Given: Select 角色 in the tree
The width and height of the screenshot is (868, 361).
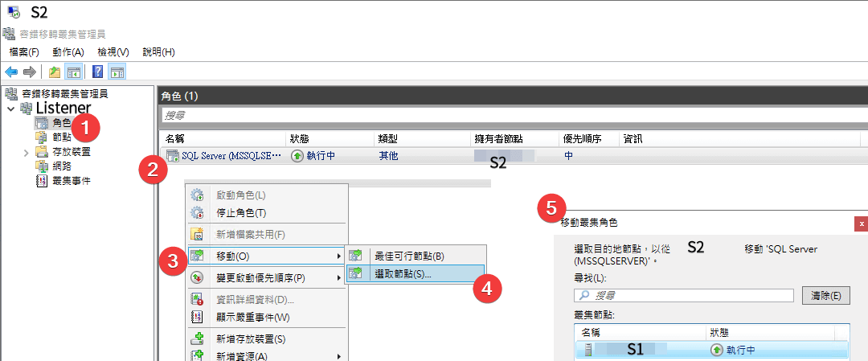Looking at the screenshot, I should point(61,122).
